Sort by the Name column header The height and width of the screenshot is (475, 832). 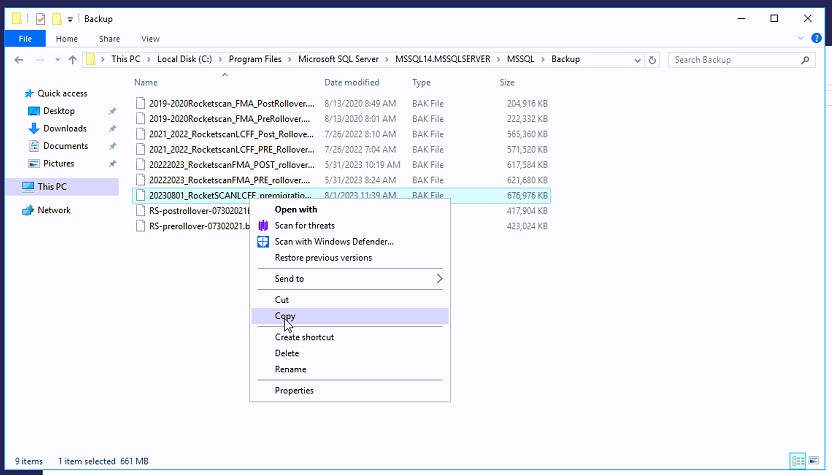[x=145, y=82]
